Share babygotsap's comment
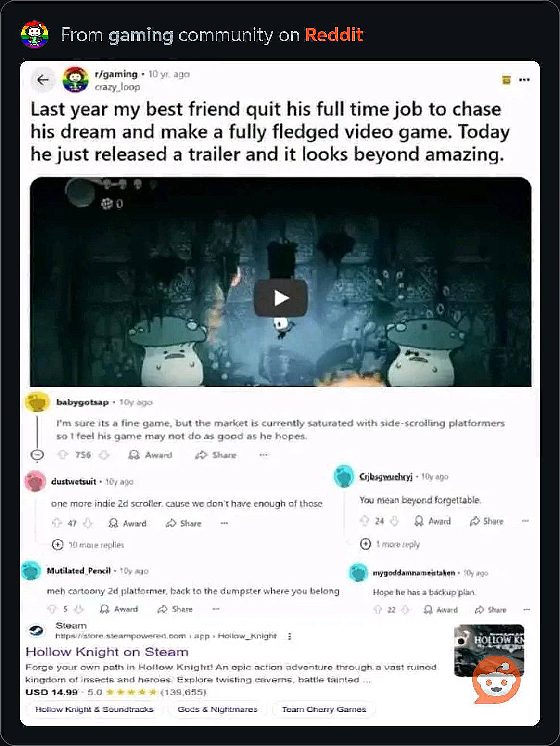 coord(216,455)
